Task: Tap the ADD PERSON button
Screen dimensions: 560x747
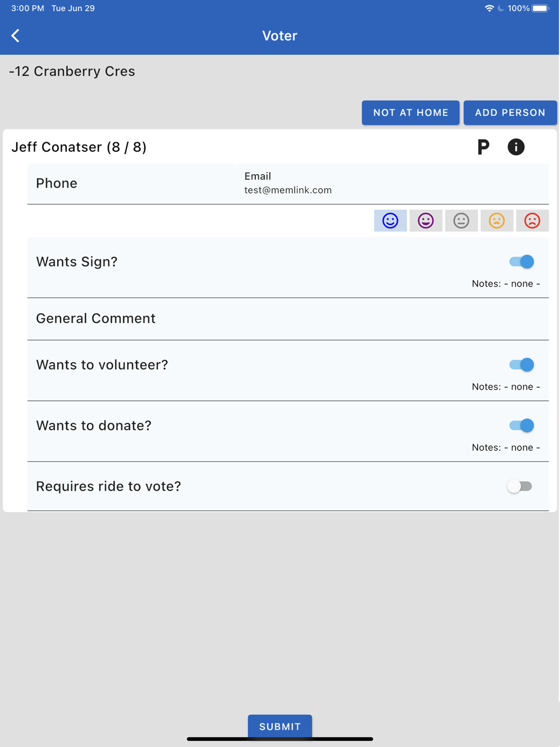Action: (510, 113)
